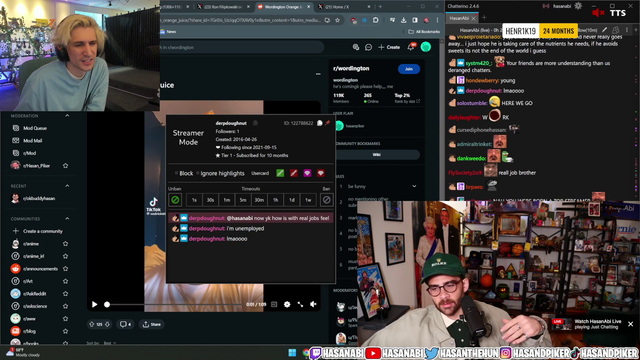The height and width of the screenshot is (360, 640).
Task: Favorite r/Hasan_Piker with its star
Action: (65, 165)
